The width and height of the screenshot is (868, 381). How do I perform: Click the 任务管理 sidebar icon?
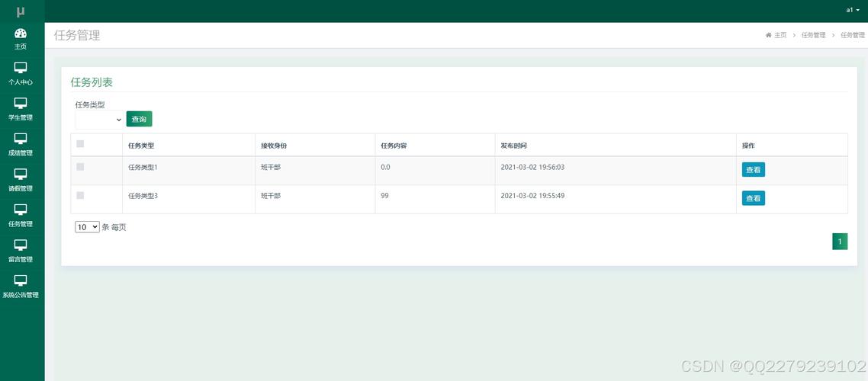coord(21,210)
